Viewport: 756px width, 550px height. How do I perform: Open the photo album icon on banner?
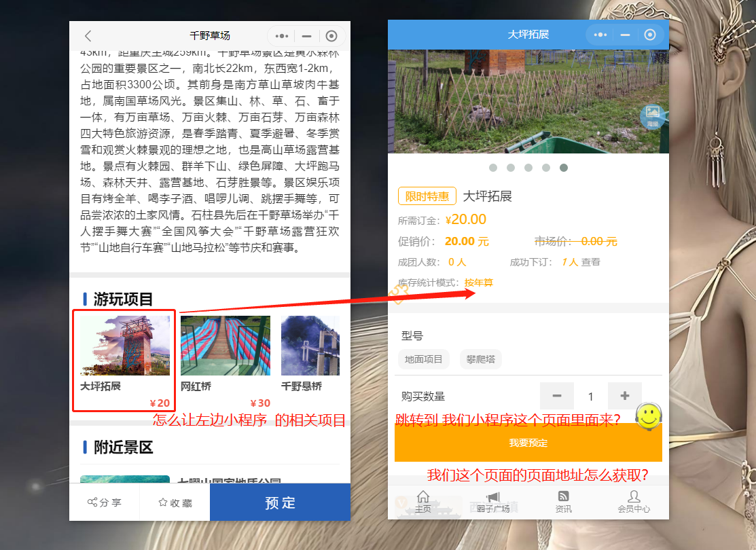[x=652, y=115]
